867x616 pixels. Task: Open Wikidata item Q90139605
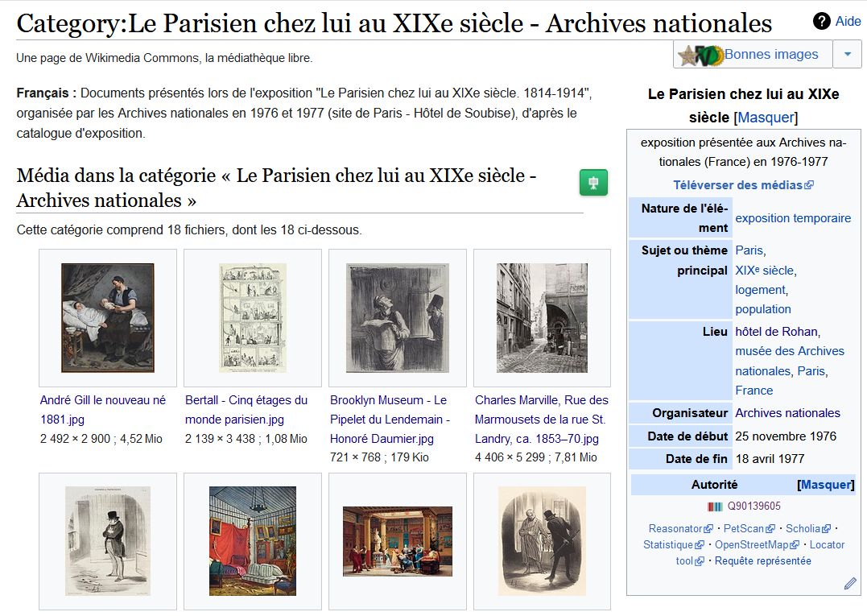point(753,506)
